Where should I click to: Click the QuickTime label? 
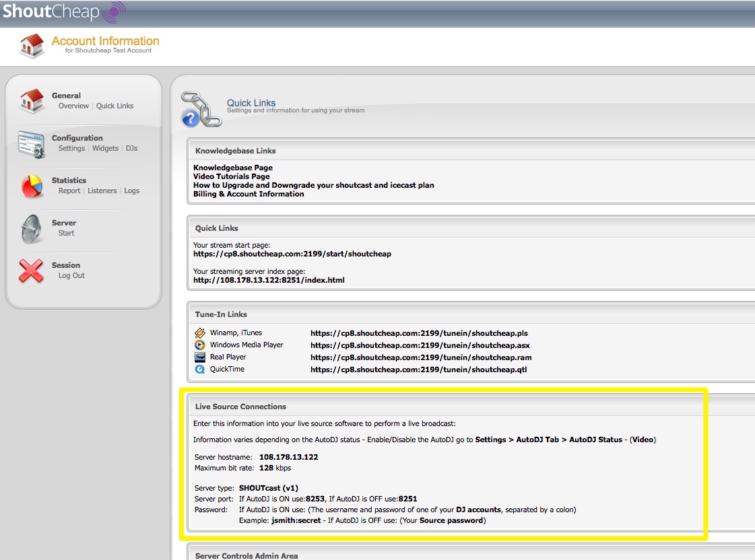pyautogui.click(x=227, y=369)
